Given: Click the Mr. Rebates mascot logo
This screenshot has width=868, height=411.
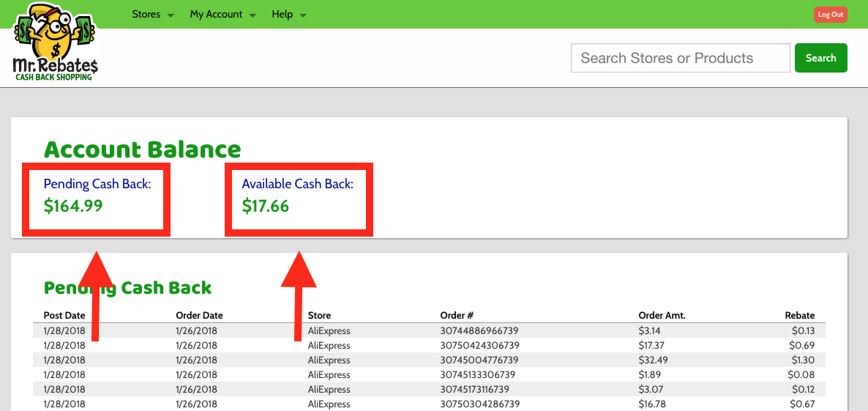Looking at the screenshot, I should pyautogui.click(x=56, y=42).
